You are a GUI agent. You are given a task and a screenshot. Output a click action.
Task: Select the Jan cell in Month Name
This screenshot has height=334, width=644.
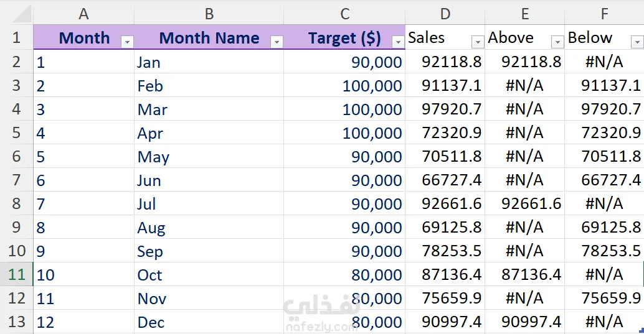point(209,62)
